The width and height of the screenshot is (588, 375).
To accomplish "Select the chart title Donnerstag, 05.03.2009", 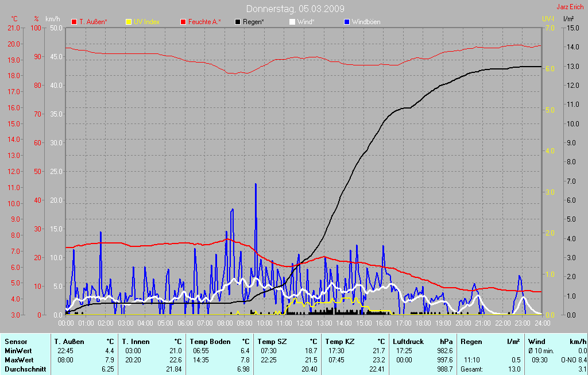I will (295, 9).
